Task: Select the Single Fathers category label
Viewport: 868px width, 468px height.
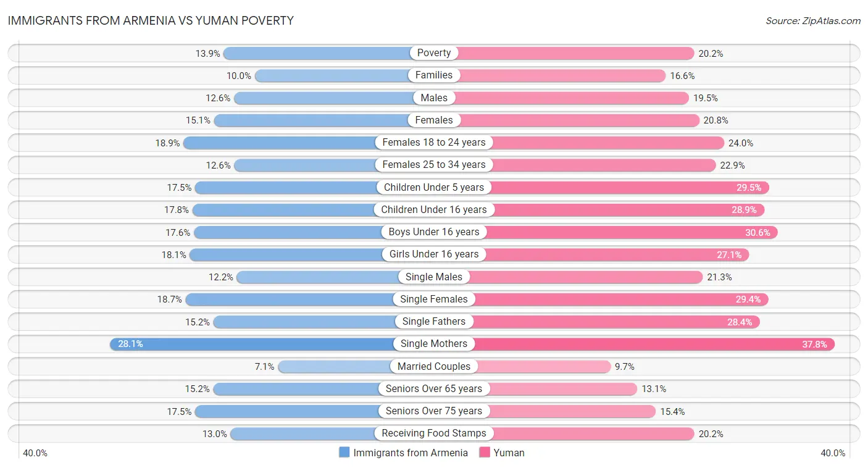Action: point(434,322)
